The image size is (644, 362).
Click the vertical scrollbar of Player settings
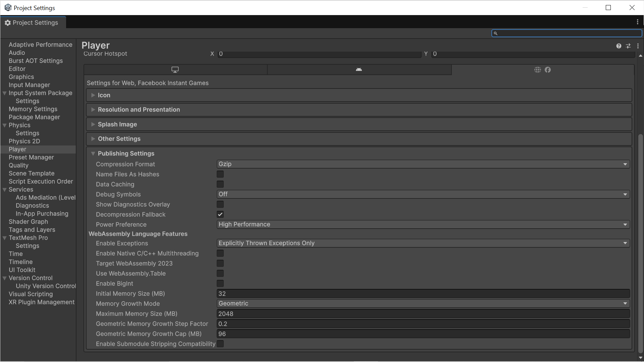[x=640, y=243]
